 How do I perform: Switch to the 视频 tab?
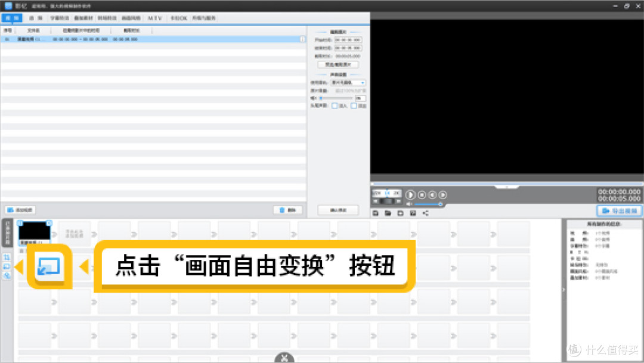point(12,18)
